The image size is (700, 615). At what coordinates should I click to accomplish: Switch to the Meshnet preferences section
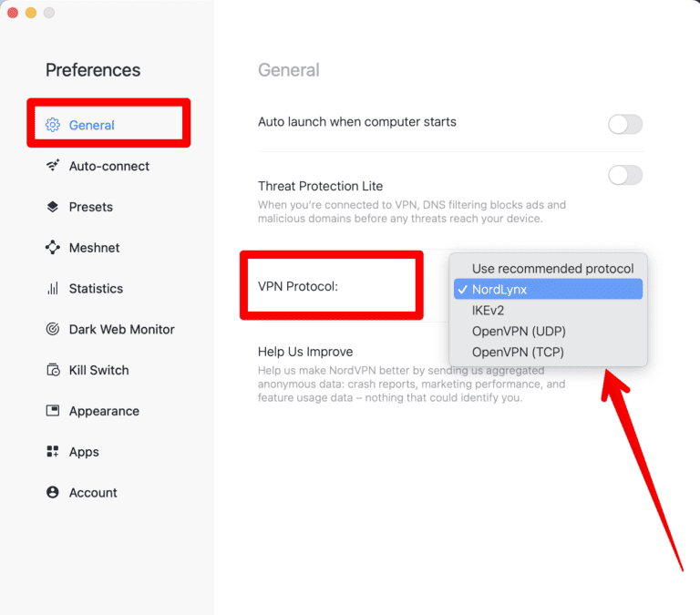(94, 248)
